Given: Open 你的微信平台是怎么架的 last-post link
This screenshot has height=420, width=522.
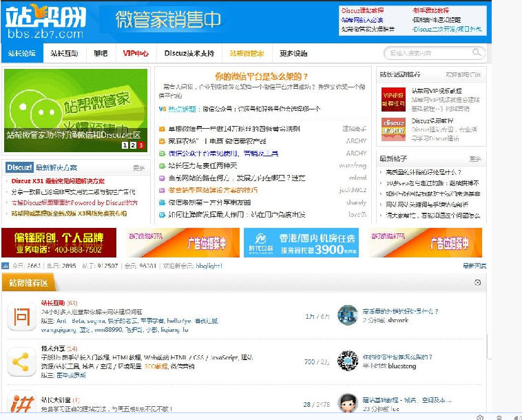Looking at the screenshot, I should (x=397, y=357).
